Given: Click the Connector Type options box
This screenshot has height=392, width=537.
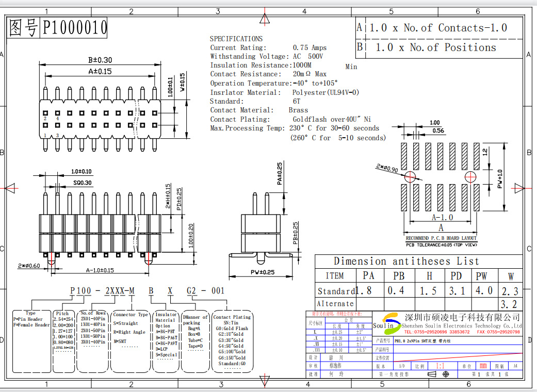Looking at the screenshot, I should point(130,341).
